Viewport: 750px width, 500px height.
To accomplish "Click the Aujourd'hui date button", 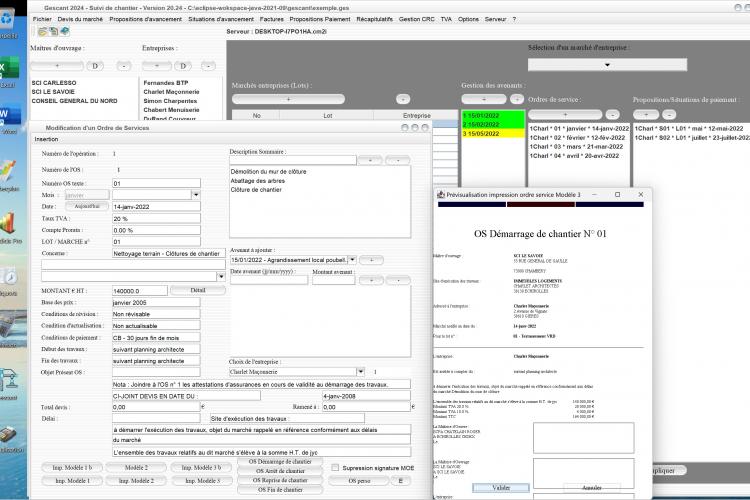I will 87,206.
